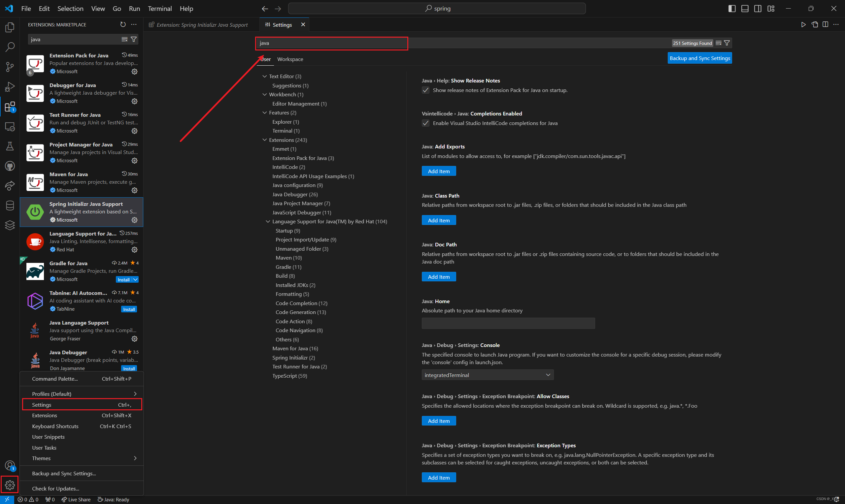Add Item under Java Add Exports
The image size is (845, 504).
point(439,171)
